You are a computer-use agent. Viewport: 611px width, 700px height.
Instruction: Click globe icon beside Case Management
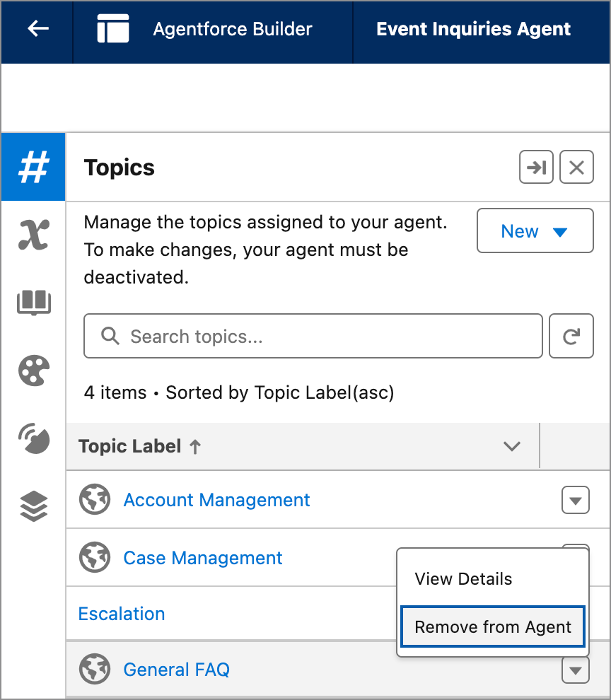(x=95, y=557)
